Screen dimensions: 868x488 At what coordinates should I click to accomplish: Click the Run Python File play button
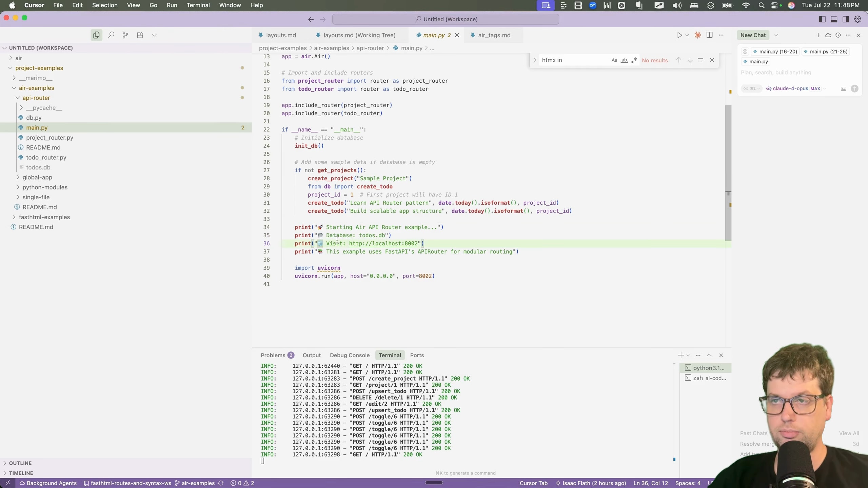(x=679, y=35)
